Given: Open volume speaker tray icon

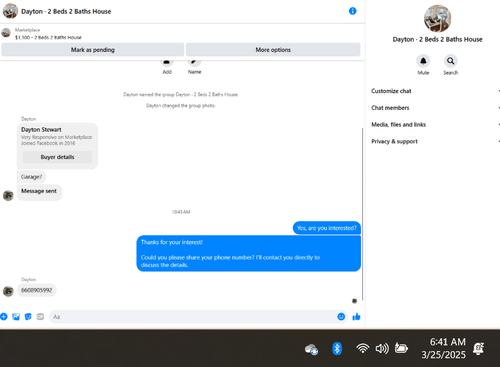Looking at the screenshot, I should (x=382, y=349).
